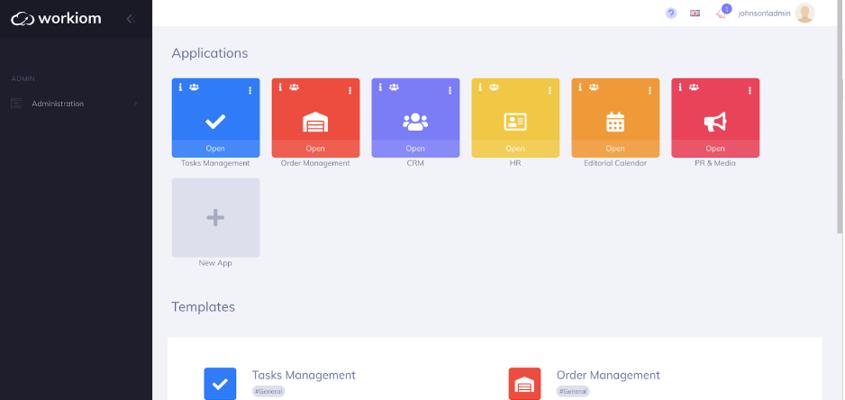Open the help question mark icon
Viewport: 845px width, 400px height.
tap(671, 13)
